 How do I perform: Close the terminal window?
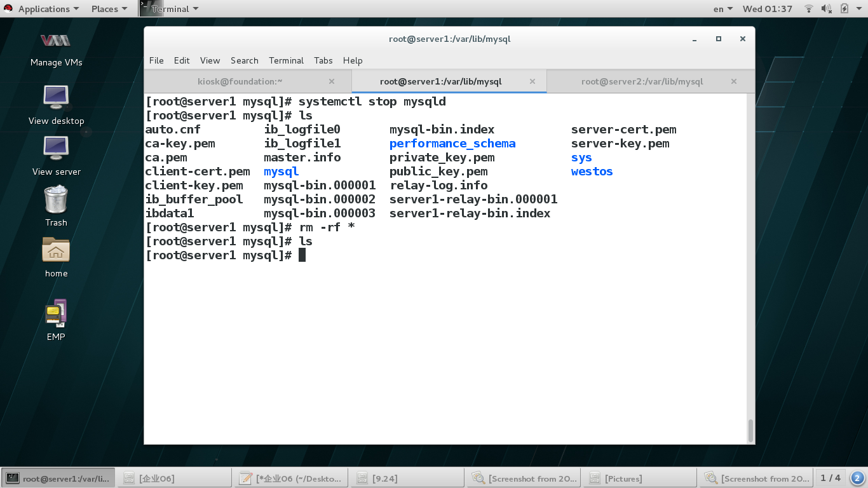(742, 39)
